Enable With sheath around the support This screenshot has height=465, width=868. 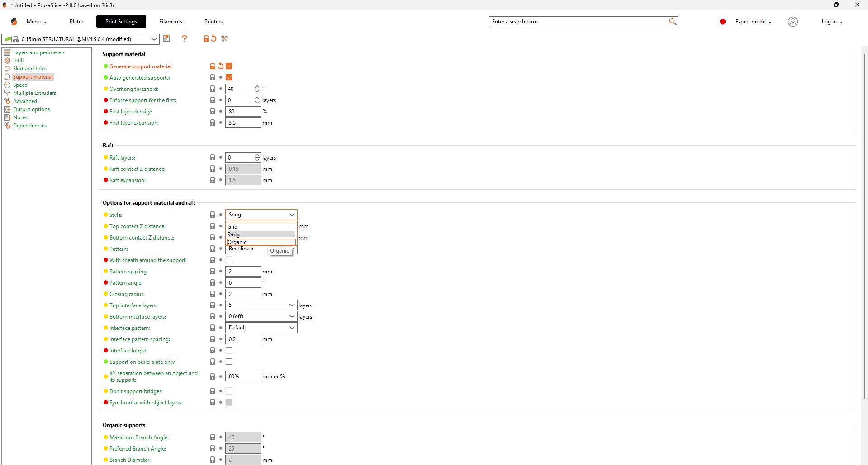click(229, 260)
